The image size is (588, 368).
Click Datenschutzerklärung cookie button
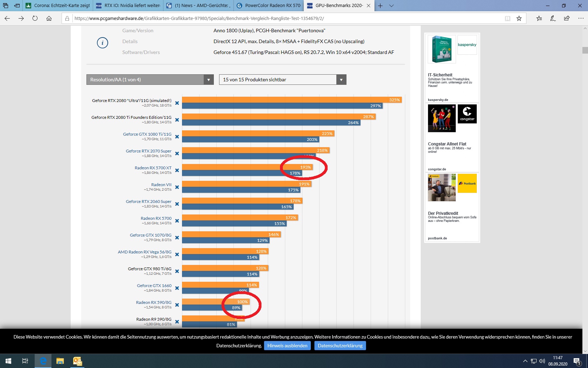pos(340,346)
